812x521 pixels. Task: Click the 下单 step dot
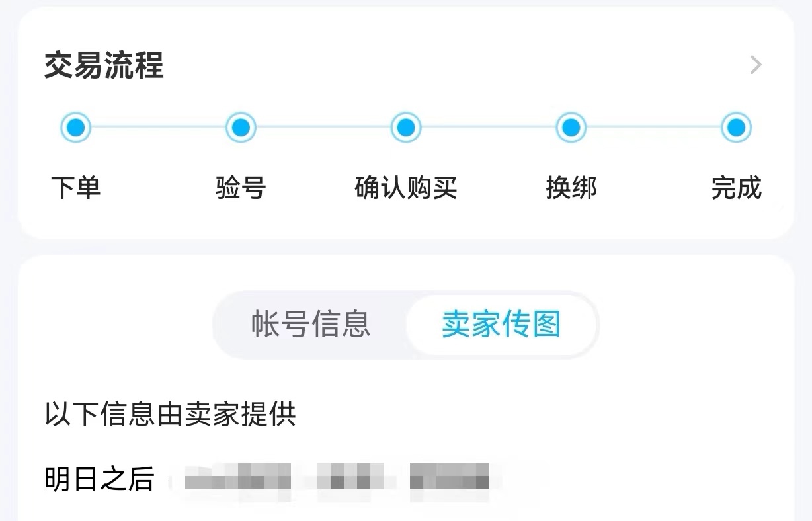click(x=75, y=127)
